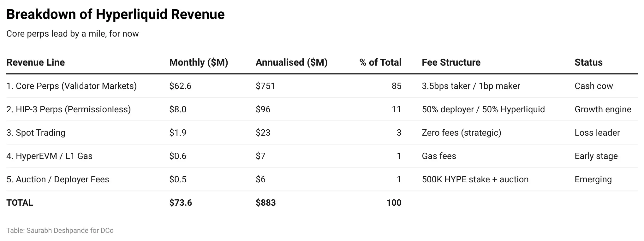
Task: Click the "TOTAL" row label
Action: click(20, 203)
